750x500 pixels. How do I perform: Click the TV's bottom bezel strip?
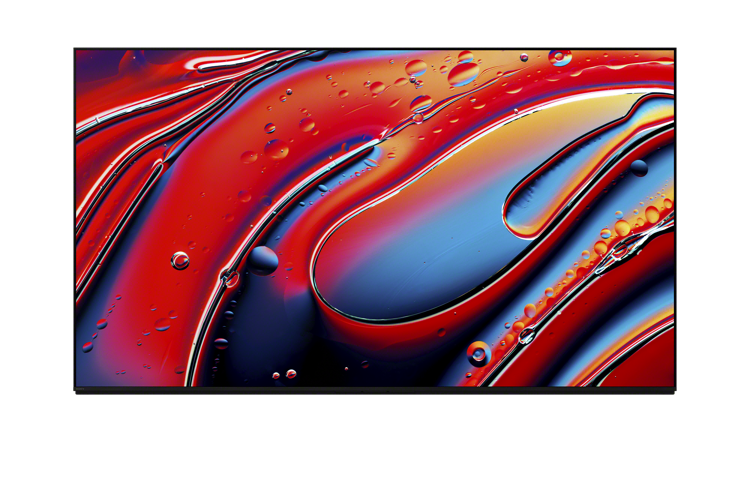[x=375, y=389]
